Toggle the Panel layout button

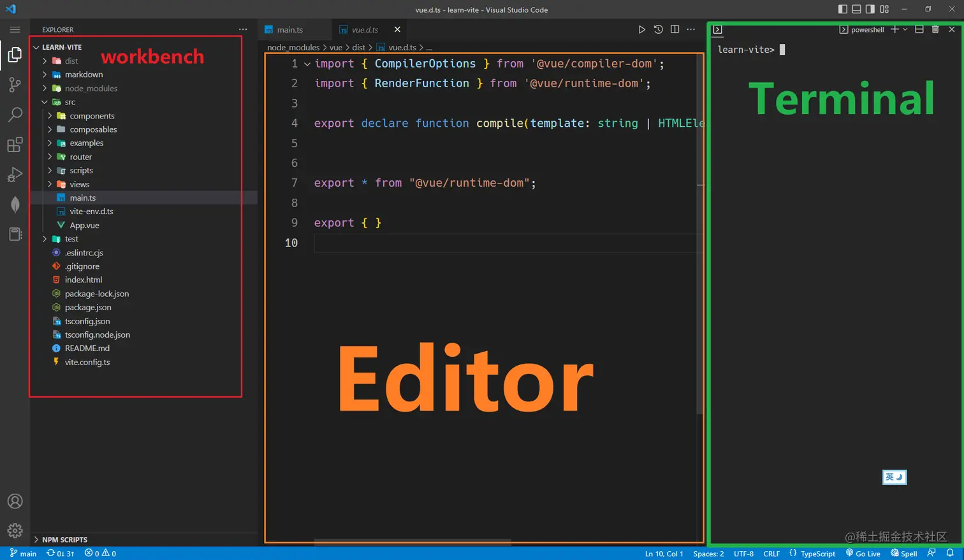click(856, 9)
